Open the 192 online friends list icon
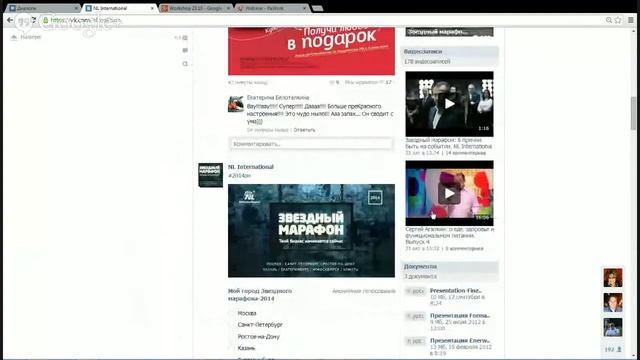The width and height of the screenshot is (640, 360). click(x=613, y=349)
